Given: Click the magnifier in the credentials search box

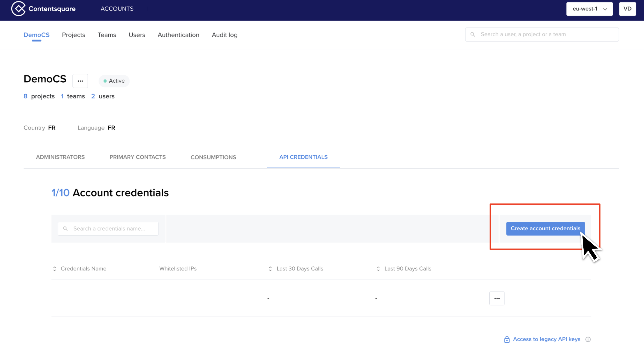Looking at the screenshot, I should pyautogui.click(x=65, y=228).
